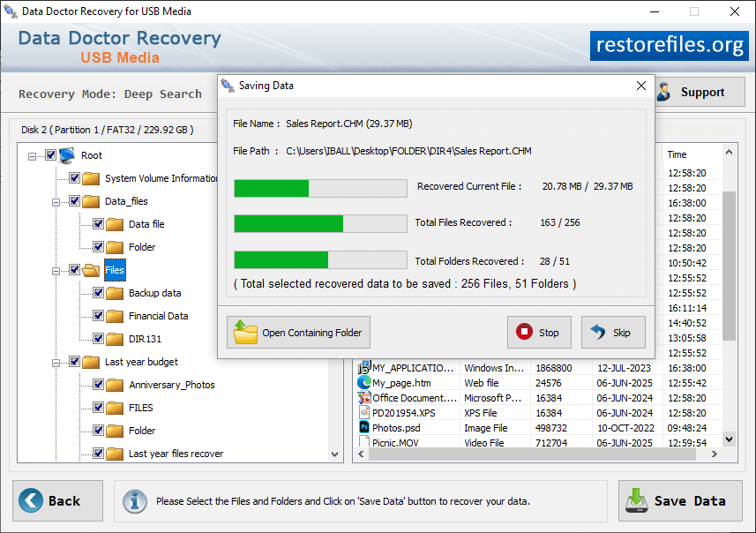Click the Recovered Current File progress bar
The image size is (756, 533).
[x=320, y=188]
